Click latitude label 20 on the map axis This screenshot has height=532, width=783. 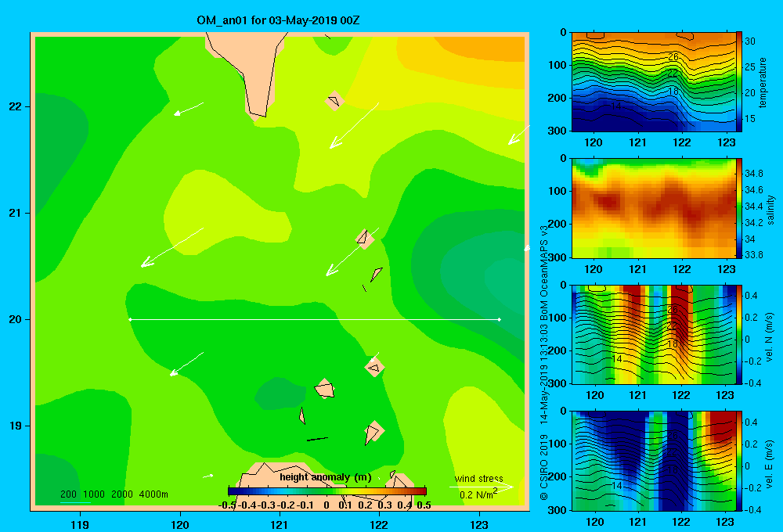(x=16, y=319)
